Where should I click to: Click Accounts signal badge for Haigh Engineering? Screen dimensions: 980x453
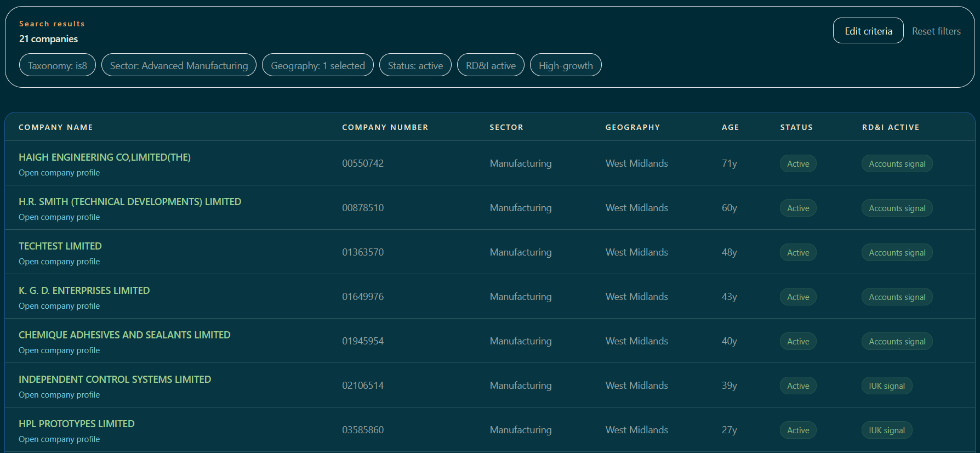tap(897, 163)
